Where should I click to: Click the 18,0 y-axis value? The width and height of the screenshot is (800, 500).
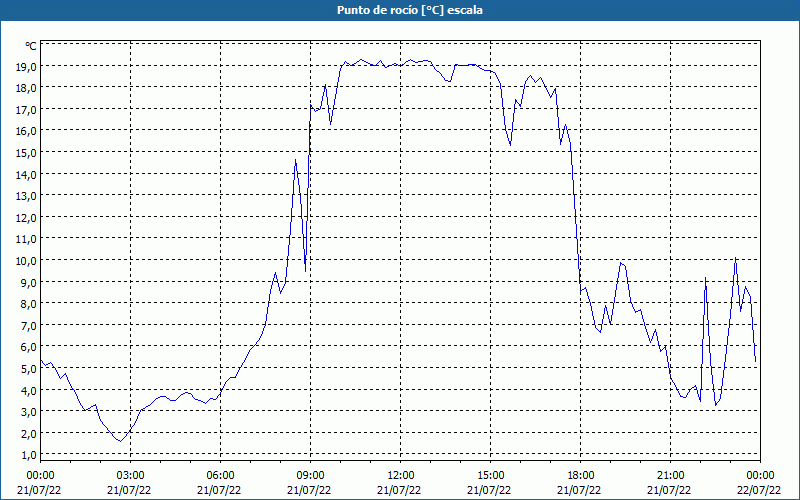pyautogui.click(x=27, y=88)
